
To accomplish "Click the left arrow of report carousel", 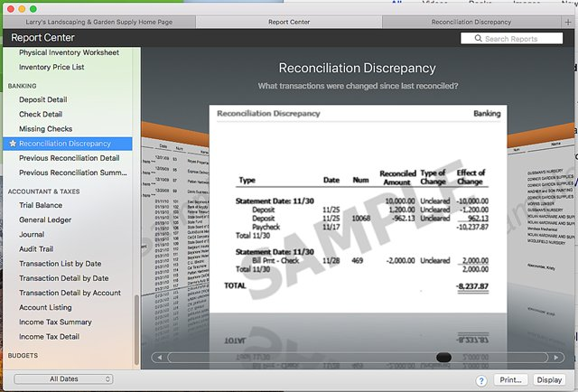I will tap(160, 358).
